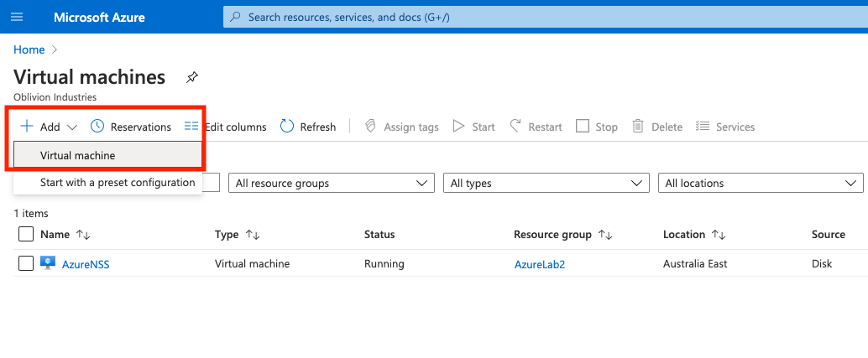This screenshot has height=358, width=868.
Task: Open the AzureLab2 resource group link
Action: point(539,264)
